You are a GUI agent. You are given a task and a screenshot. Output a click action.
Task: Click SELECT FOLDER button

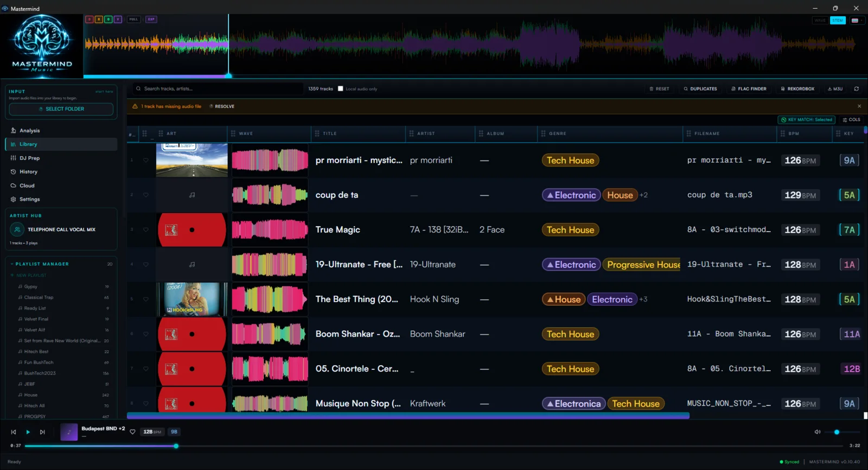(61, 109)
